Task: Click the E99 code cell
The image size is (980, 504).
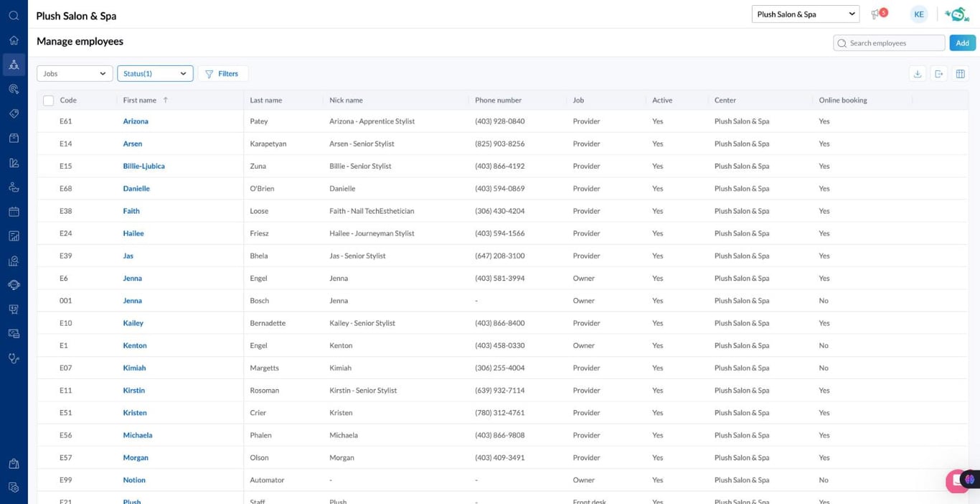Action: 66,480
